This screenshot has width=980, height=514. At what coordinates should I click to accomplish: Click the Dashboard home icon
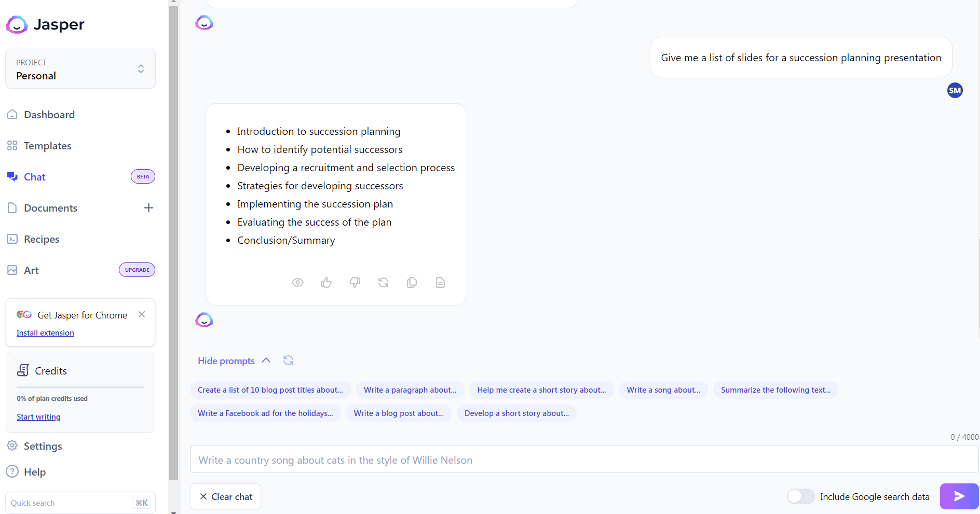[x=12, y=115]
